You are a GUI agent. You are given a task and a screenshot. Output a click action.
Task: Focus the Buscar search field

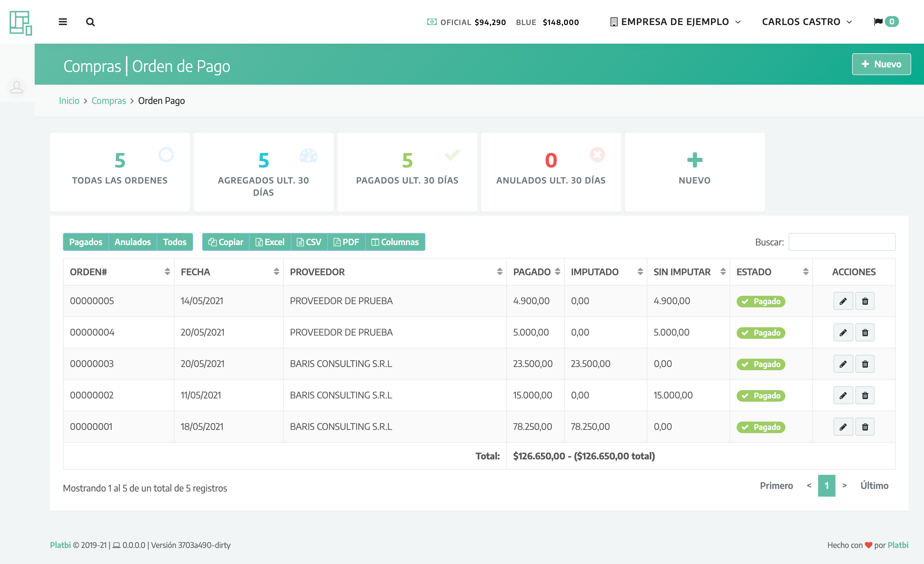(x=842, y=242)
